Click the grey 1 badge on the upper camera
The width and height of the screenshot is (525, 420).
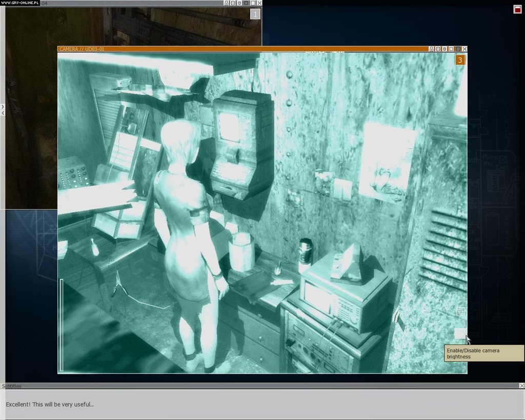click(x=255, y=13)
